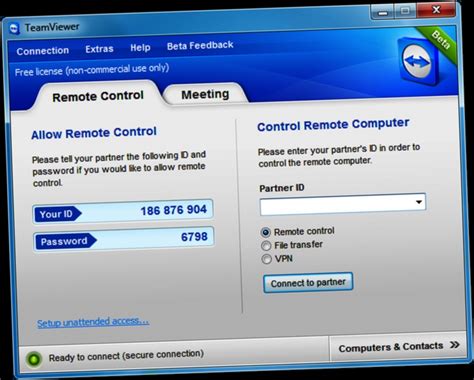Open the Extras menu
The image size is (474, 380).
tap(99, 49)
